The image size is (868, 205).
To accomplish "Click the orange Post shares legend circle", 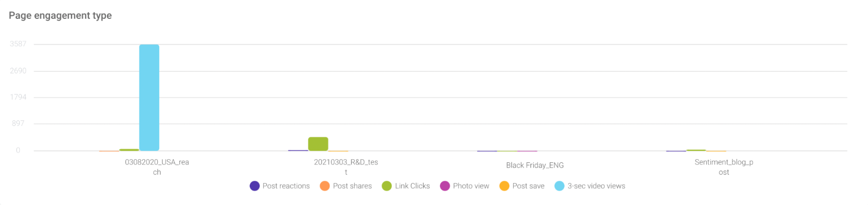I will (325, 186).
